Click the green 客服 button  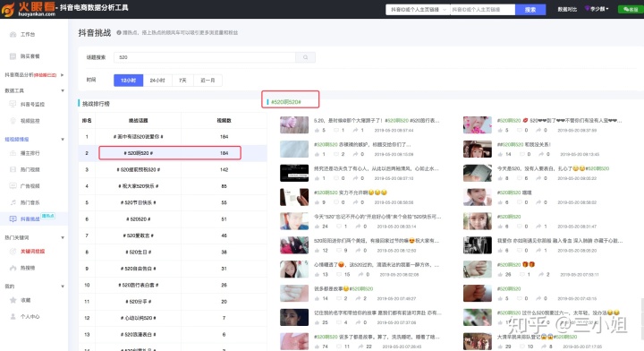pyautogui.click(x=631, y=9)
